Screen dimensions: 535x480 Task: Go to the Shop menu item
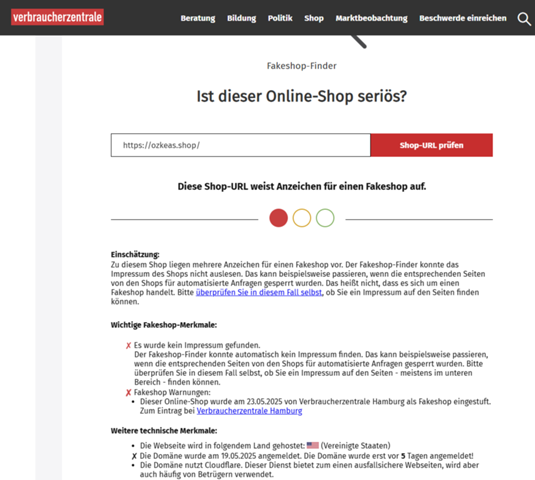coord(314,18)
